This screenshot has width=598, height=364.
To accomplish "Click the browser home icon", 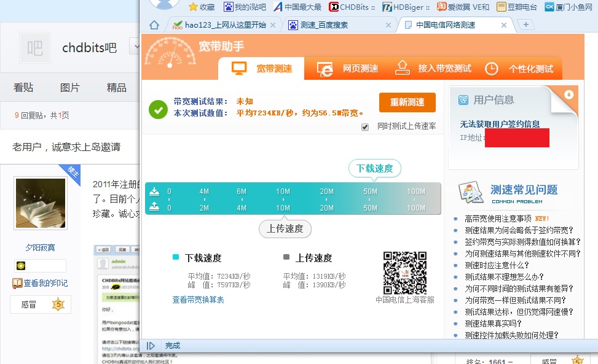I will point(154,25).
